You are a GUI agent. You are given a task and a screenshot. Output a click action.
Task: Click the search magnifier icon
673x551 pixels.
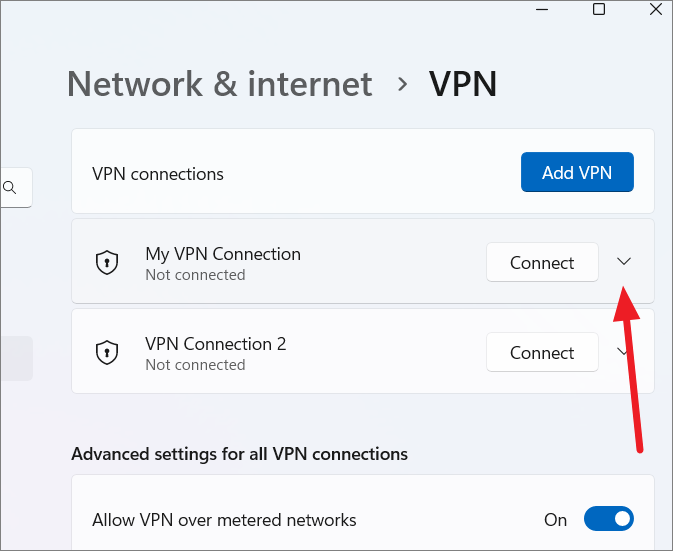9,188
